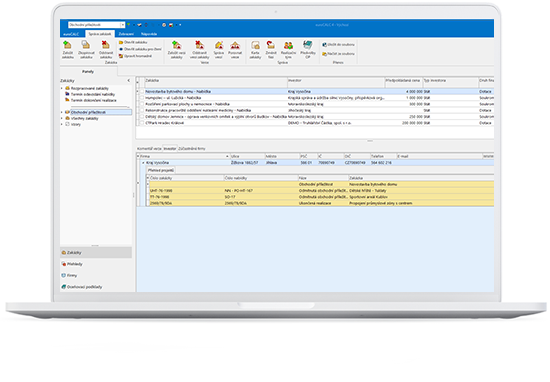Select Termín odevzdání nabídky tree item
The image size is (550, 382).
(x=93, y=94)
